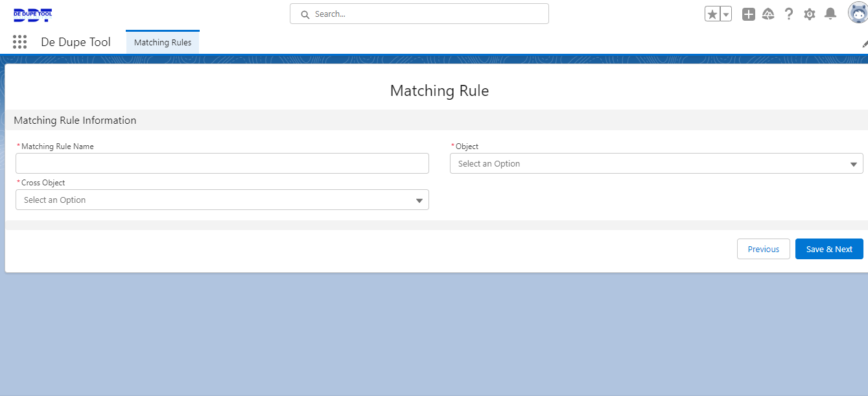Open the user profile avatar

[857, 14]
